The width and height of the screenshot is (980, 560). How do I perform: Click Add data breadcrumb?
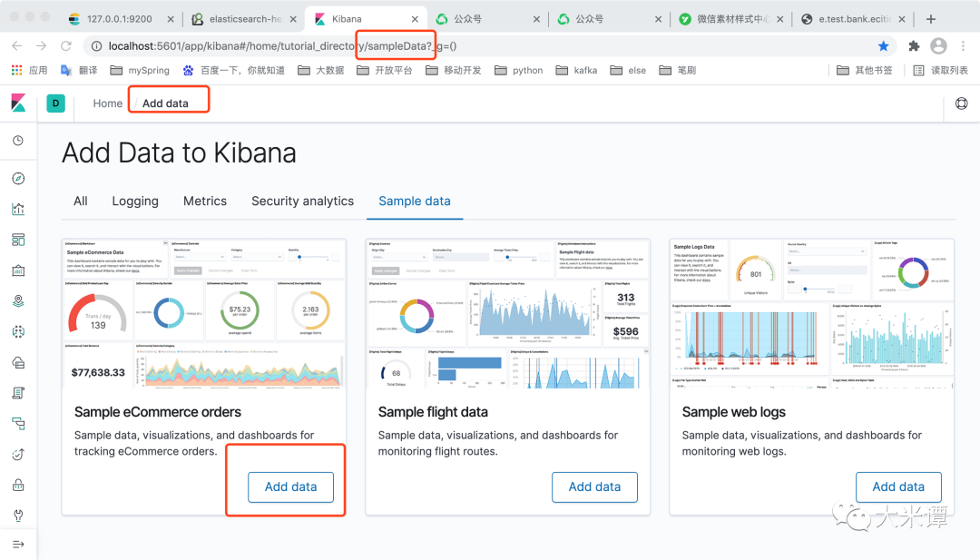point(165,103)
